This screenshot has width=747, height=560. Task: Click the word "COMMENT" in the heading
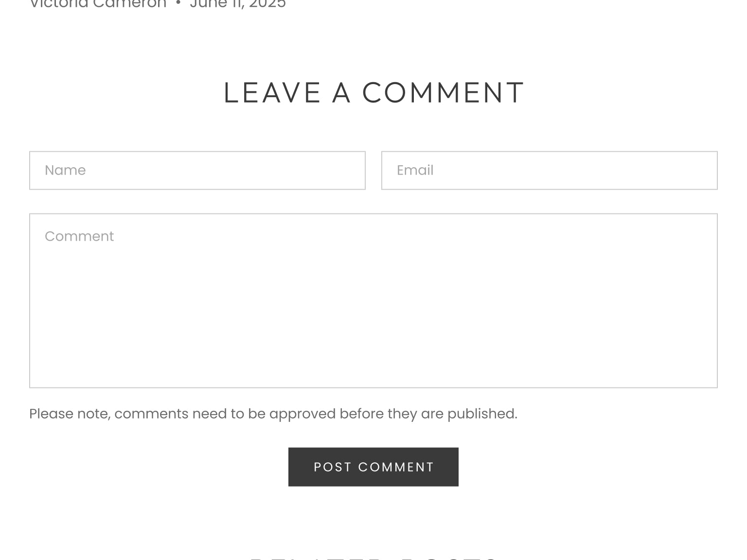tap(443, 93)
